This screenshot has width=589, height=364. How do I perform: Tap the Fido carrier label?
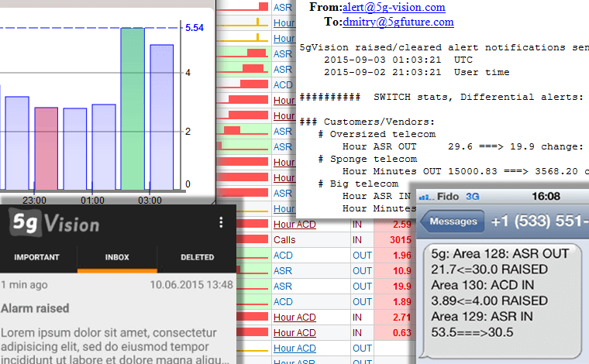pyautogui.click(x=451, y=197)
